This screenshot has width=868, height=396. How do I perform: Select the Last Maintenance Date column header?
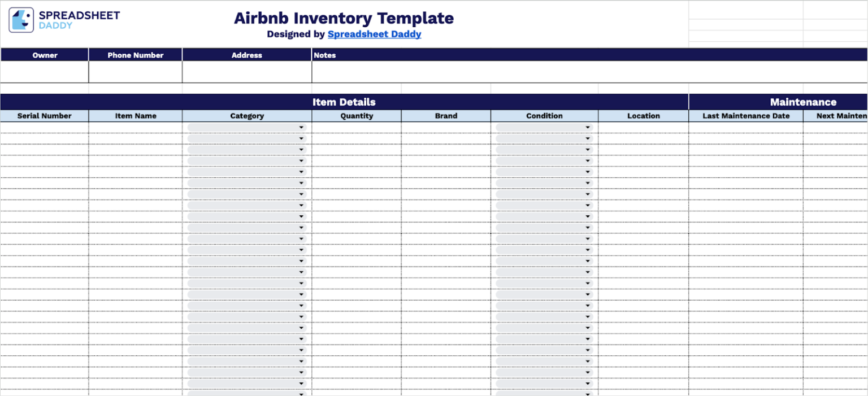click(x=745, y=116)
